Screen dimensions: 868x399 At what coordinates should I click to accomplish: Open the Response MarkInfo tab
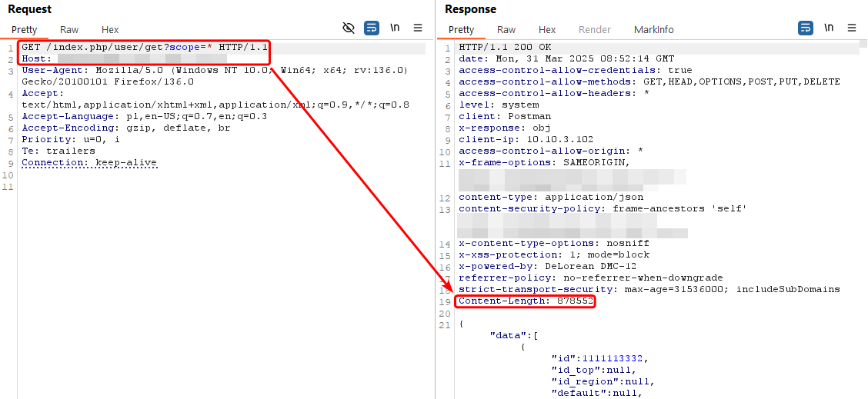tap(654, 30)
